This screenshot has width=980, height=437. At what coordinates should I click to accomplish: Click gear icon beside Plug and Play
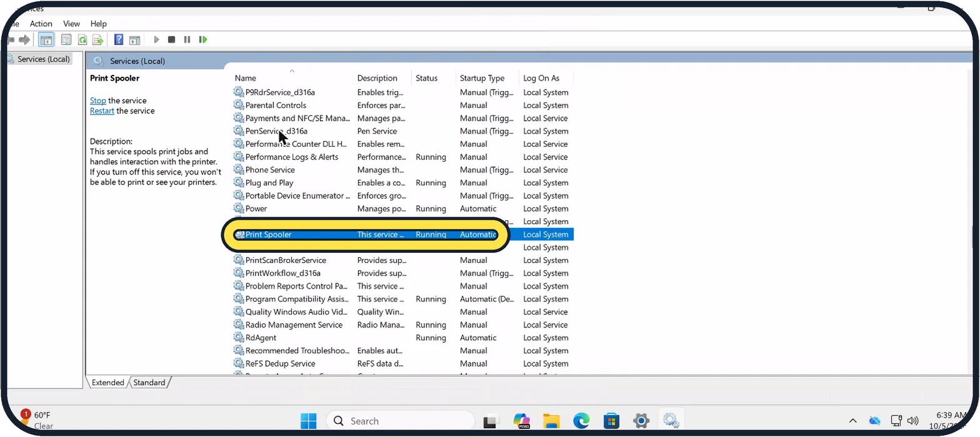point(239,182)
